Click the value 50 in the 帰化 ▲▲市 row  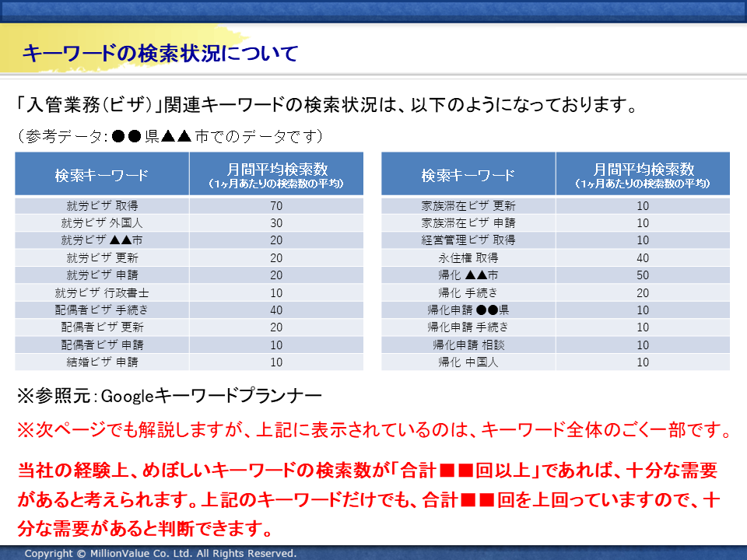point(643,275)
